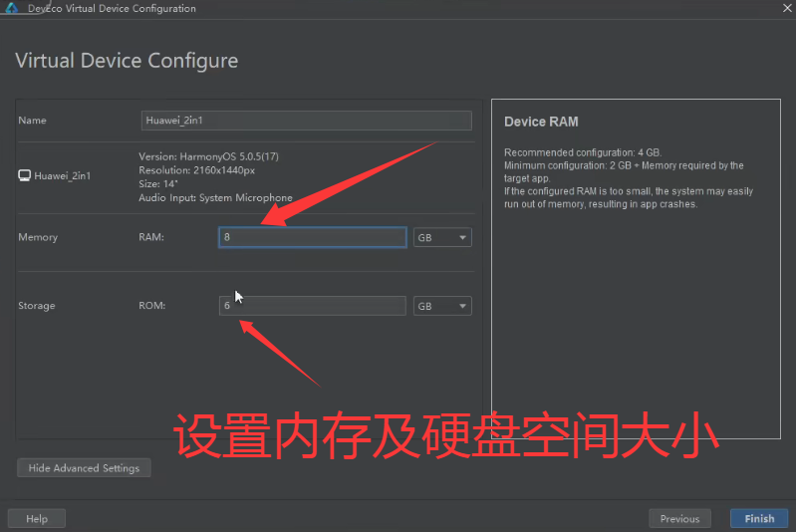The height and width of the screenshot is (532, 796).
Task: Open the ROM unit GB dropdown
Action: pyautogui.click(x=442, y=306)
